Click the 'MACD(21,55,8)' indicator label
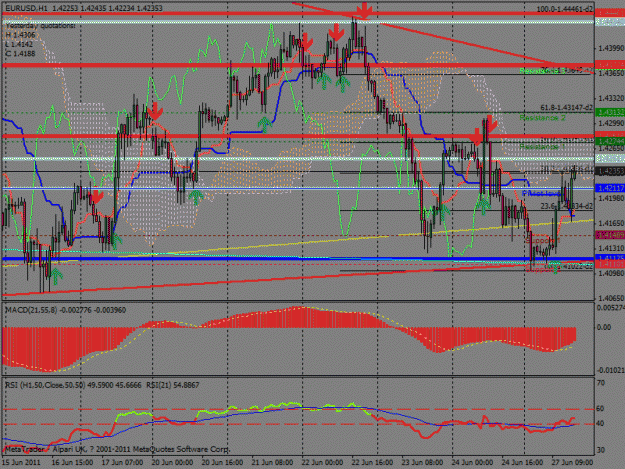This screenshot has width=625, height=469. click(31, 310)
